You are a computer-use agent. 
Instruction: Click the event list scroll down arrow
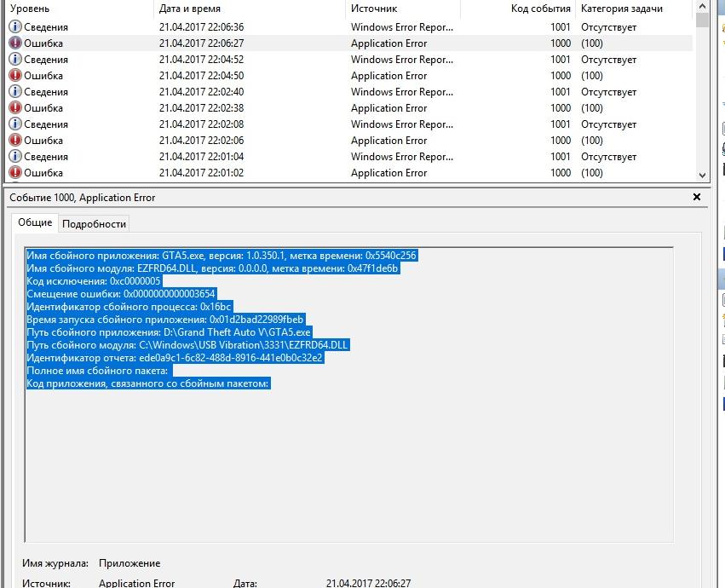[x=702, y=176]
